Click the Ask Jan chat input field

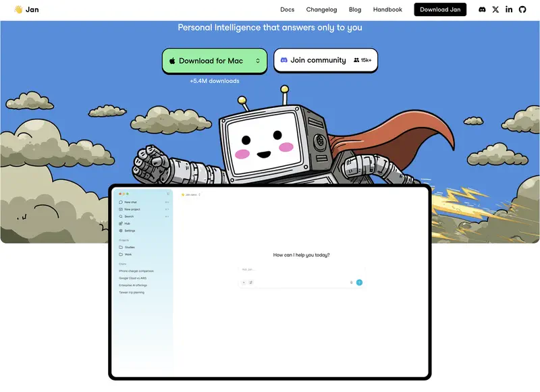(x=297, y=270)
